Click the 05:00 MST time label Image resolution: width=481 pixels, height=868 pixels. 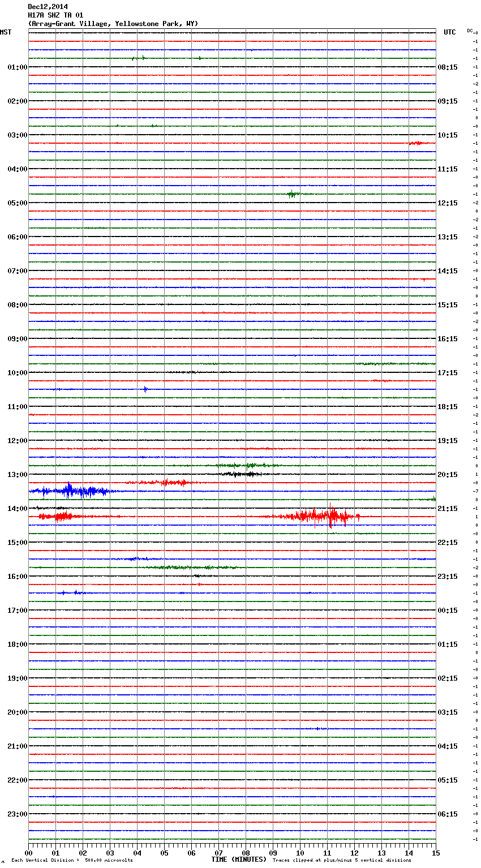(x=17, y=203)
